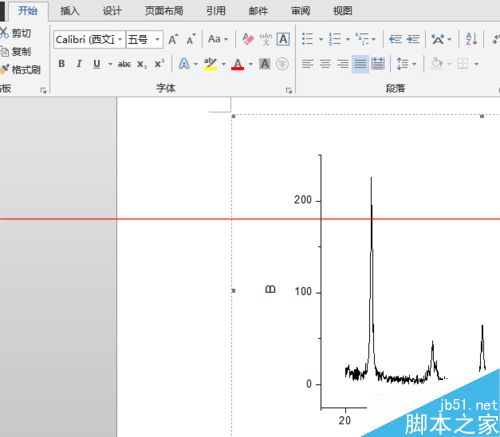This screenshot has height=437, width=500.
Task: Expand the Line Spacing dropdown
Action: [414, 64]
